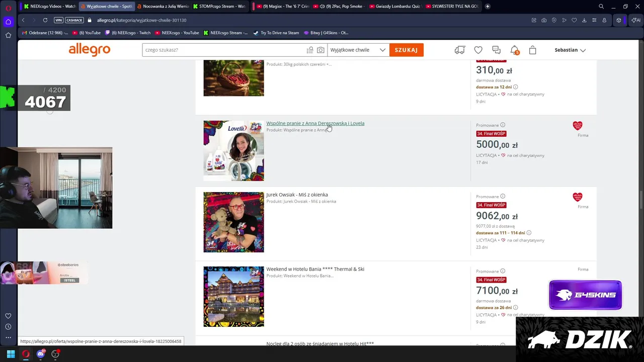Screen dimensions: 644x362
Task: Open the Home icon in Opera sidebar
Action: click(x=8, y=22)
